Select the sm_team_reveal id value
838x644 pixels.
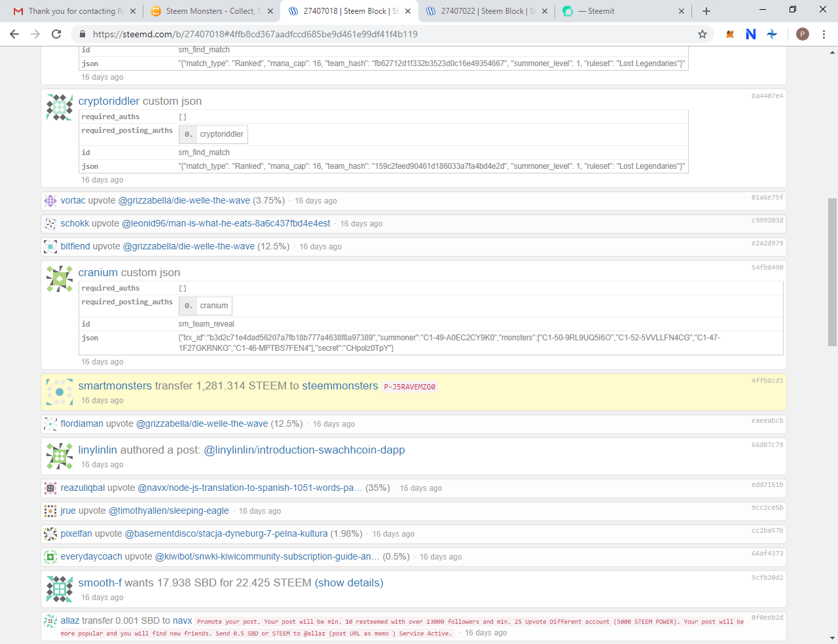(x=206, y=324)
